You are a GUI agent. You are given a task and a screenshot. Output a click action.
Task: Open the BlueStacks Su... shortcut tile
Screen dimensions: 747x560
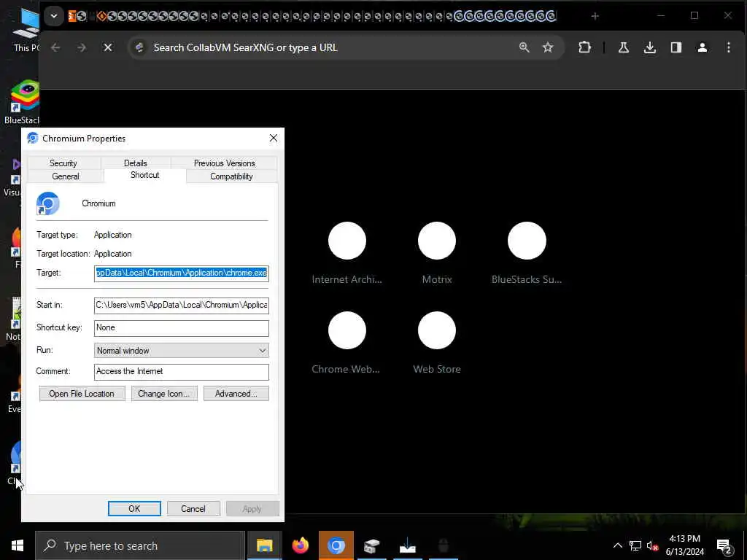pyautogui.click(x=527, y=252)
